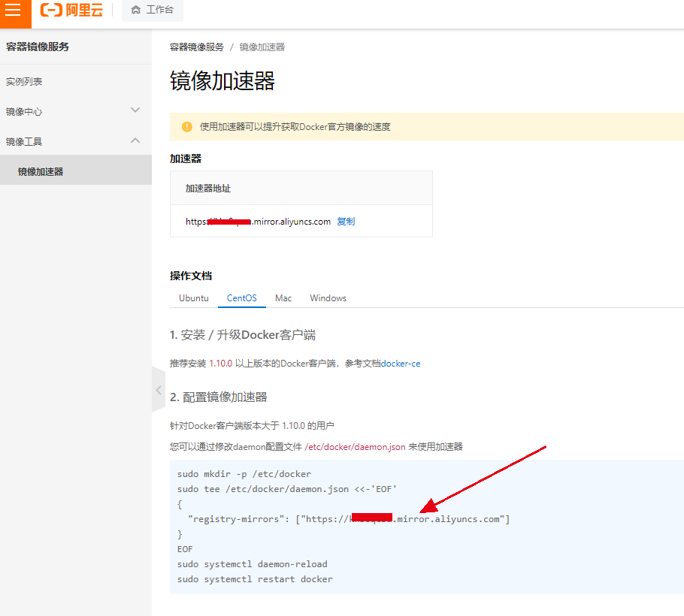The height and width of the screenshot is (616, 684).
Task: Open the 工作台 workbench home
Action: pyautogui.click(x=153, y=10)
